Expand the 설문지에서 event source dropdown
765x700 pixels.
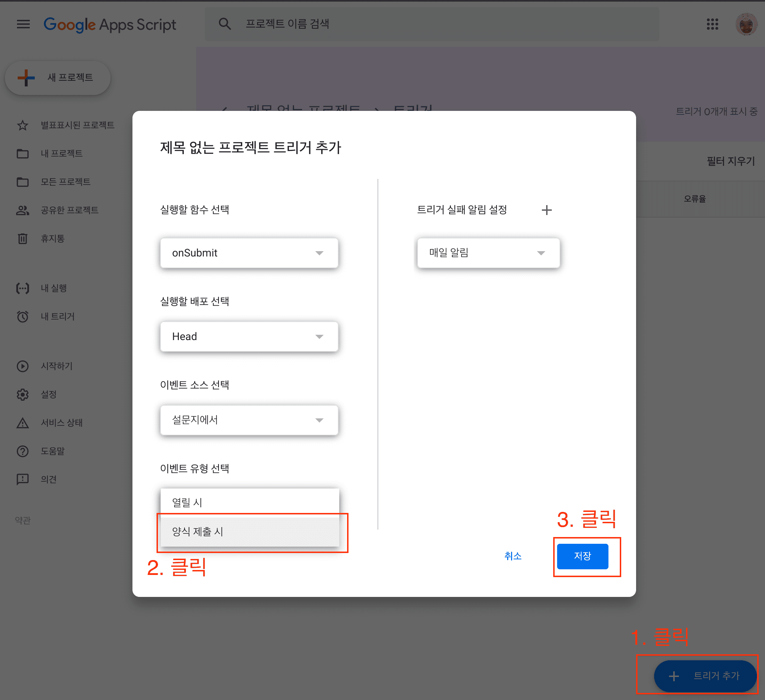pyautogui.click(x=249, y=420)
